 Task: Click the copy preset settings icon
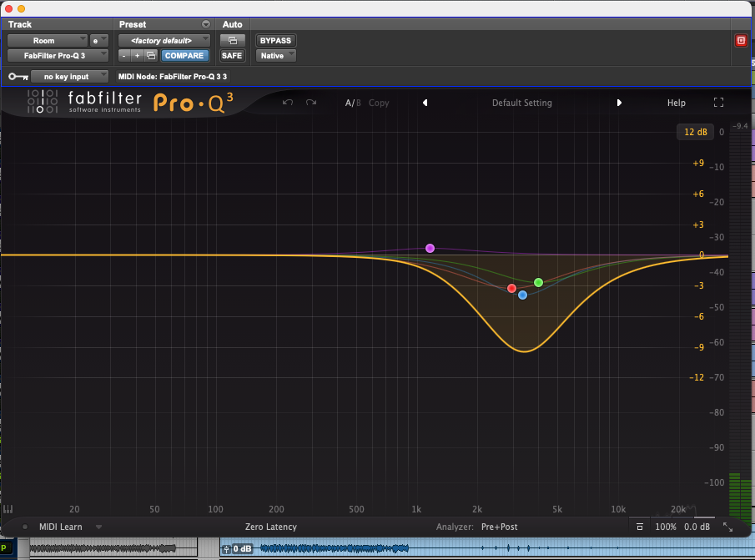pos(151,56)
